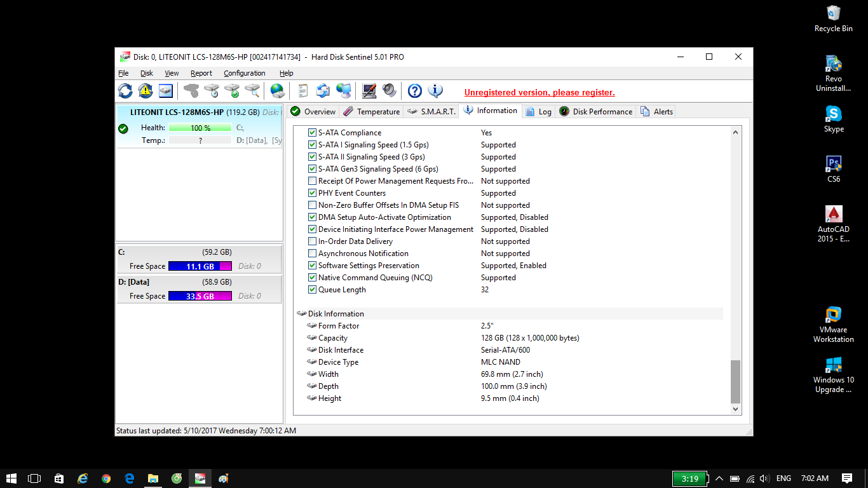868x488 pixels.
Task: Toggle Asynchronous Notification checkbox
Action: [312, 254]
